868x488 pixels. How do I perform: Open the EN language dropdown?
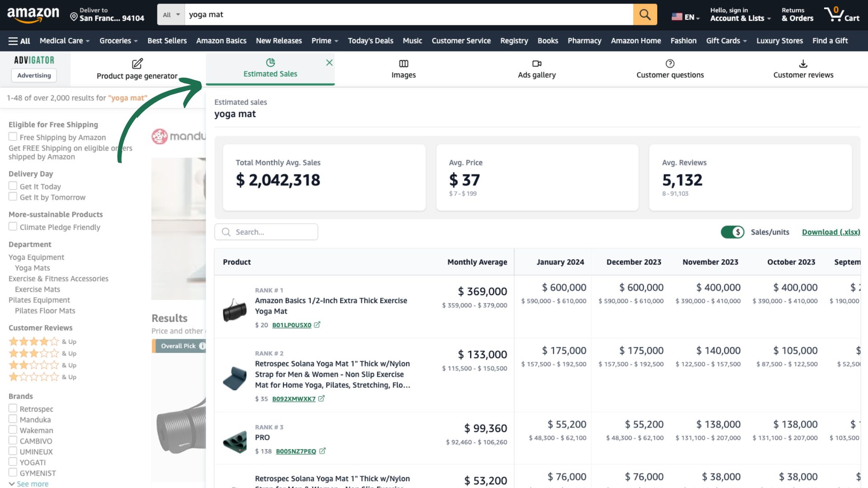pyautogui.click(x=685, y=17)
